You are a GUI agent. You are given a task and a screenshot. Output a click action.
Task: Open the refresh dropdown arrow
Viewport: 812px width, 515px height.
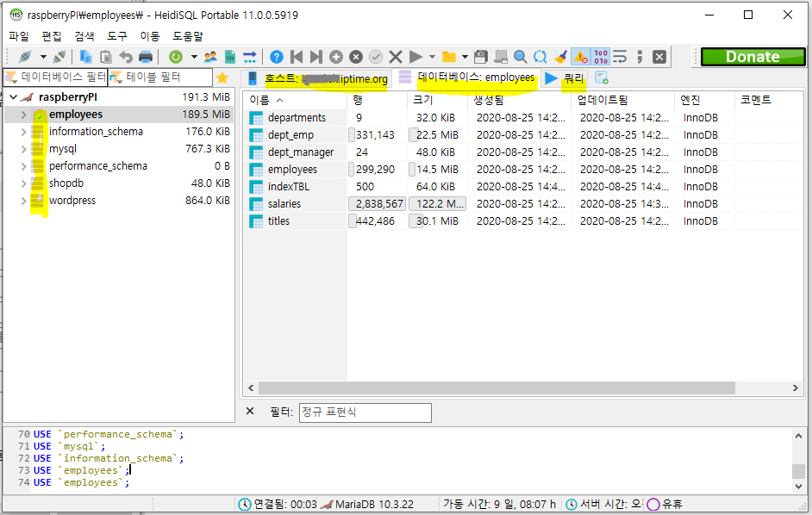[194, 57]
